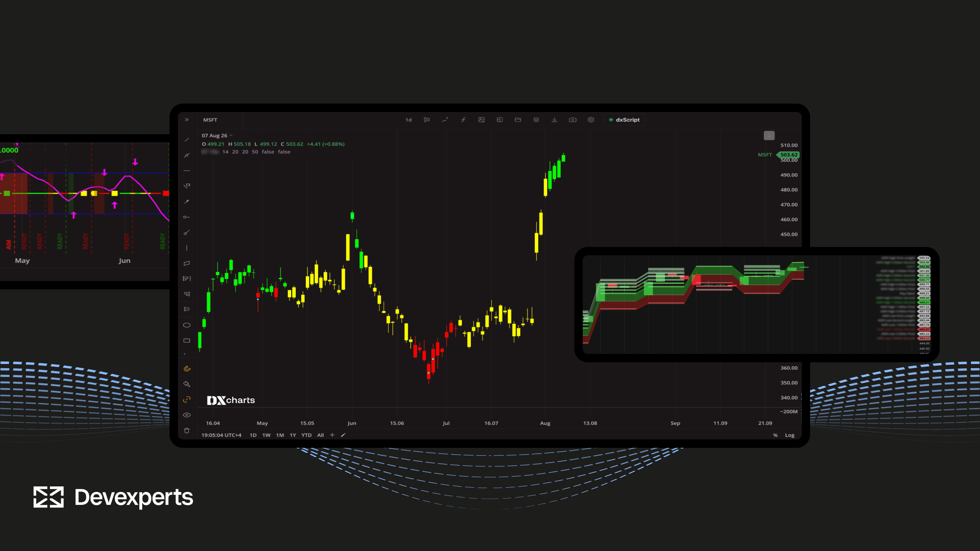Open the studies function icon
Image resolution: width=980 pixels, height=551 pixels.
click(x=463, y=120)
